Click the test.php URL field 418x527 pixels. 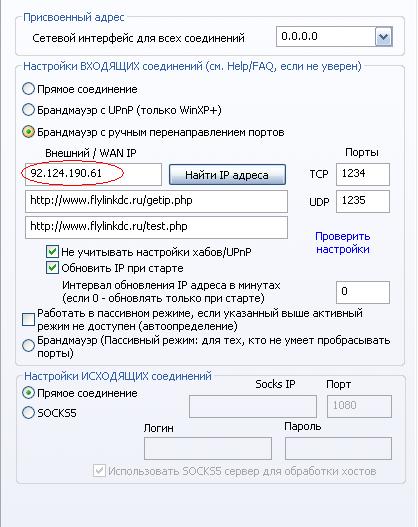coord(156,227)
